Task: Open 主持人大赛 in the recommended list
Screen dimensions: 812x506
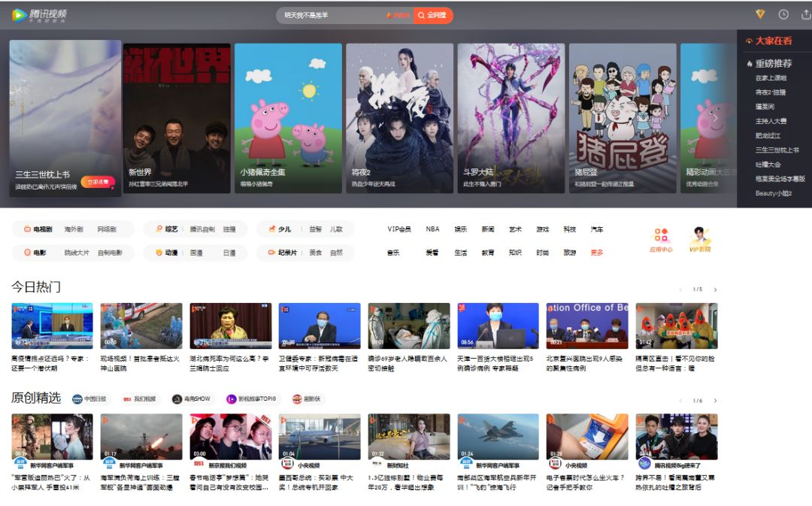Action: click(771, 121)
